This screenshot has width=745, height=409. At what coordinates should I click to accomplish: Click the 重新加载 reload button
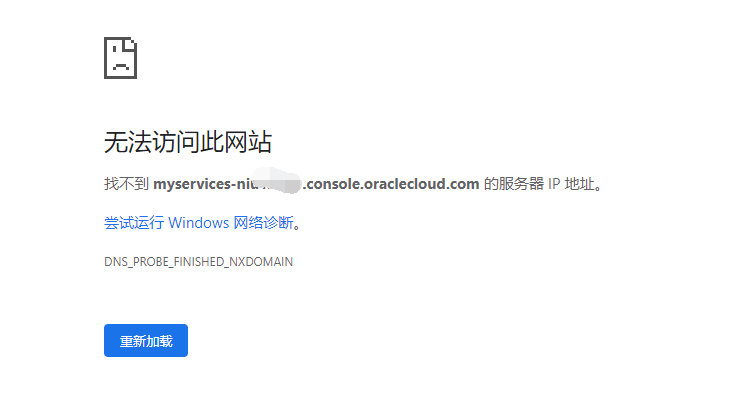pyautogui.click(x=146, y=341)
